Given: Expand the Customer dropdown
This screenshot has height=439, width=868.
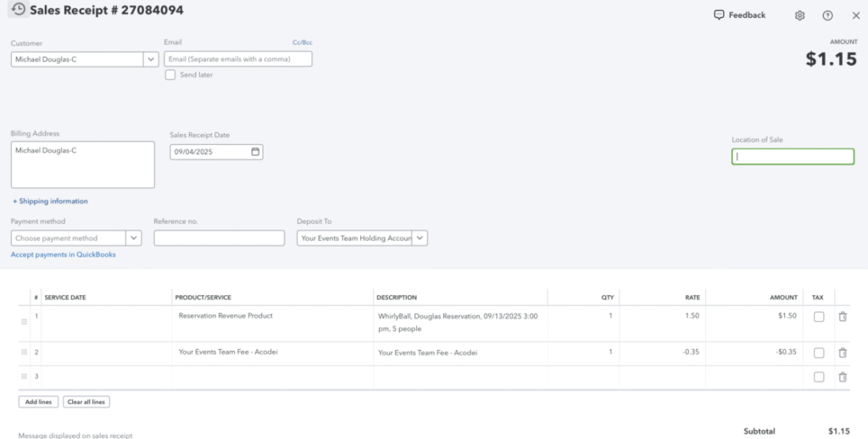Looking at the screenshot, I should [151, 59].
